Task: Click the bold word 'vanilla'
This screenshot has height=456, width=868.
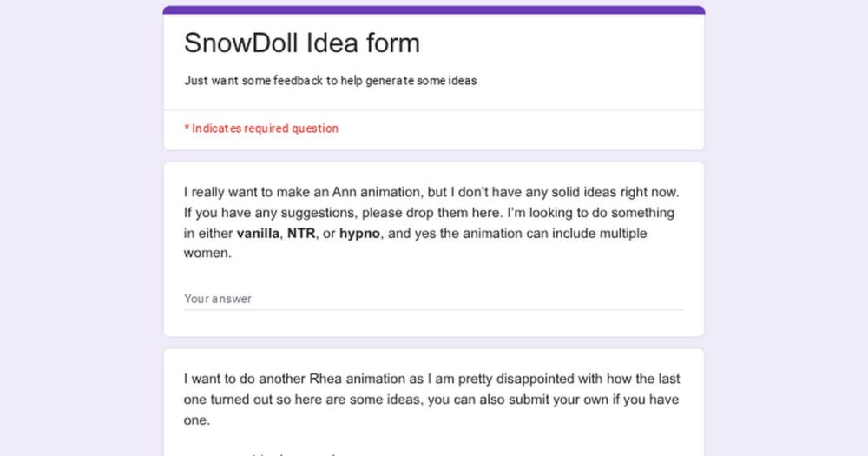Action: pos(258,234)
